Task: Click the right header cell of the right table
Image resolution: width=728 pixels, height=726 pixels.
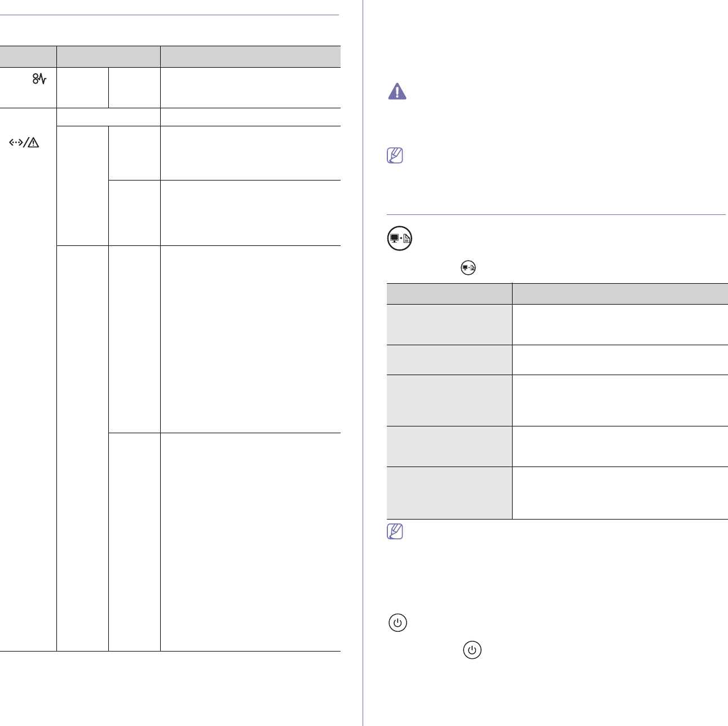Action: click(x=620, y=293)
